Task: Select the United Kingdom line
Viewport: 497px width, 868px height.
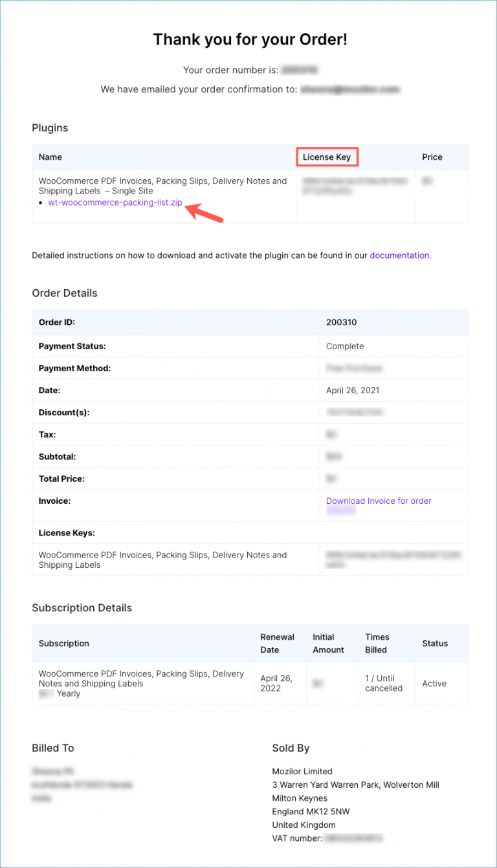Action: [304, 825]
